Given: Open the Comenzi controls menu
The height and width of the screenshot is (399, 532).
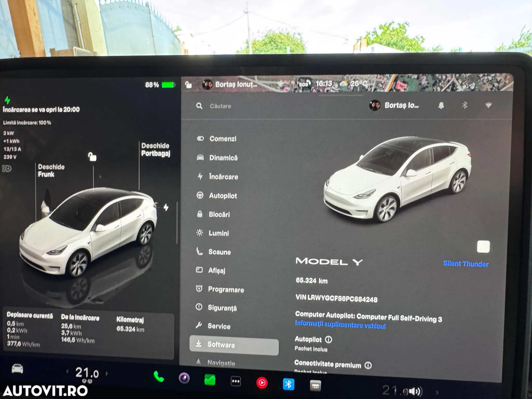Looking at the screenshot, I should [217, 139].
